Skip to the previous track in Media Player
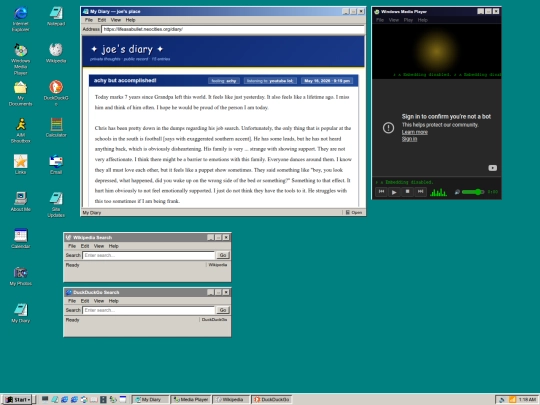The width and height of the screenshot is (540, 405). point(381,192)
